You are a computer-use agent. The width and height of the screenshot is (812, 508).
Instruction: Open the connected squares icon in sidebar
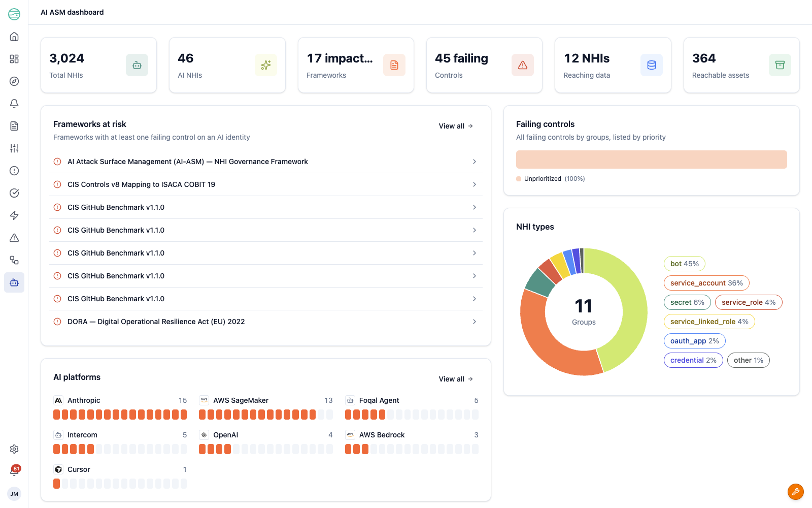[x=14, y=260]
